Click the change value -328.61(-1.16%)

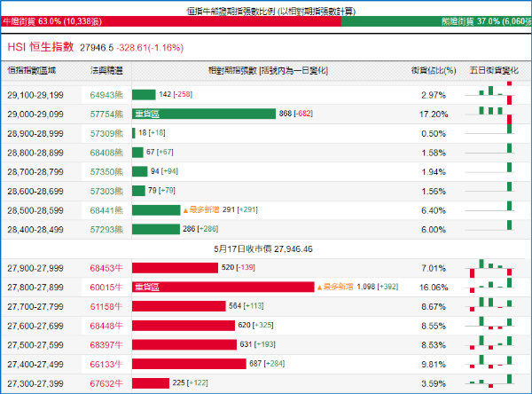click(150, 48)
